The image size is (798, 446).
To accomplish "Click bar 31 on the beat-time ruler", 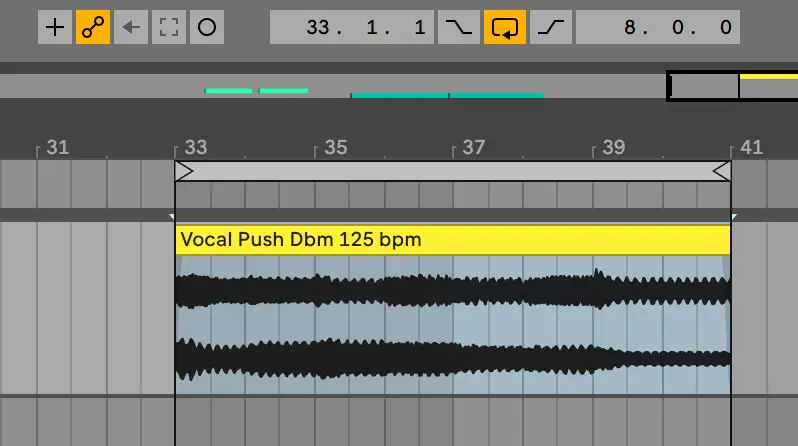I will click(57, 148).
